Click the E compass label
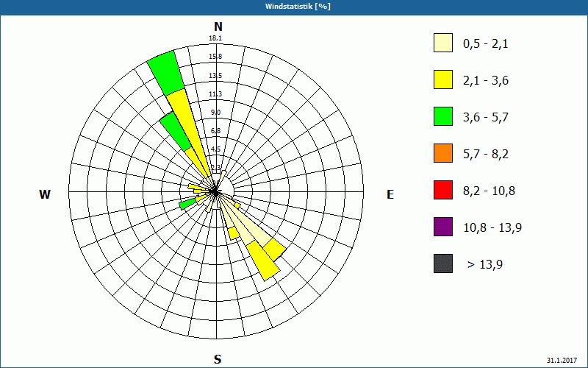The width and height of the screenshot is (588, 368). tap(390, 194)
